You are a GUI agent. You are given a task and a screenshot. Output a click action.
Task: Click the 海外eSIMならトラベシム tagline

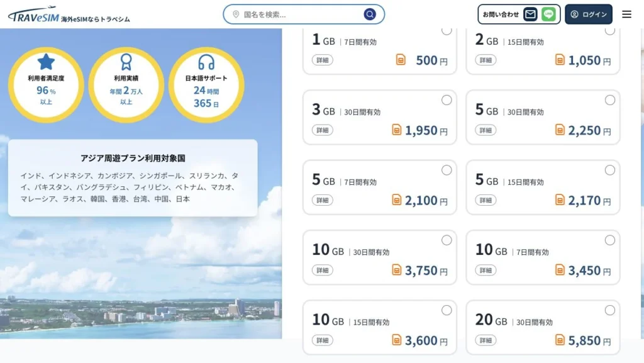[x=96, y=19]
